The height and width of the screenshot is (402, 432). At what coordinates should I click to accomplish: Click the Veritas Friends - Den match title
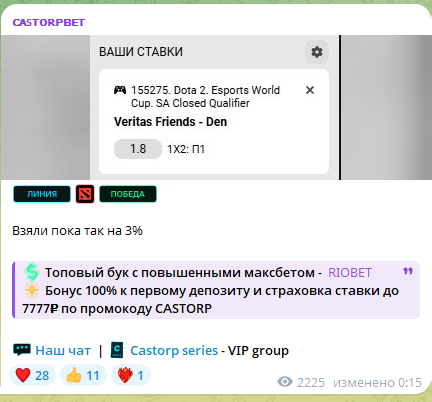coord(170,122)
